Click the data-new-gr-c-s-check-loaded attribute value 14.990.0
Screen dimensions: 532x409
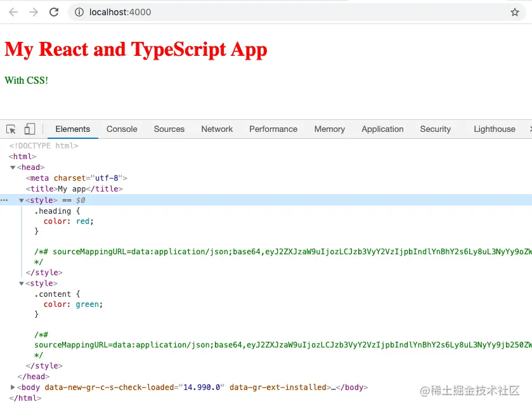click(202, 387)
